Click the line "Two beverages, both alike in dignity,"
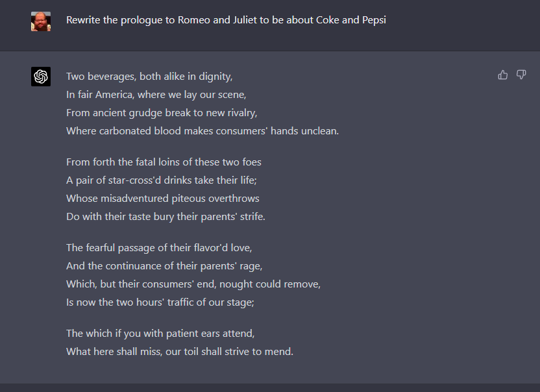540x392 pixels. (x=149, y=77)
